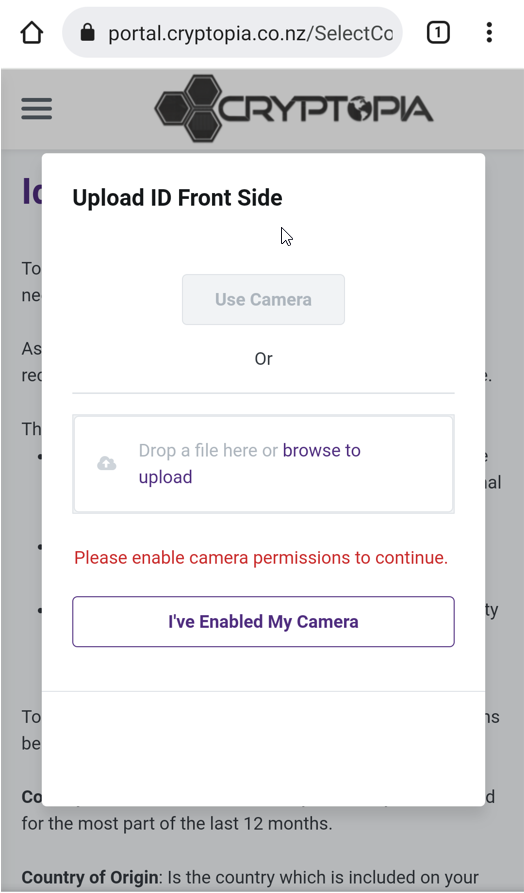
Task: Click the red camera permissions error message
Action: click(261, 558)
